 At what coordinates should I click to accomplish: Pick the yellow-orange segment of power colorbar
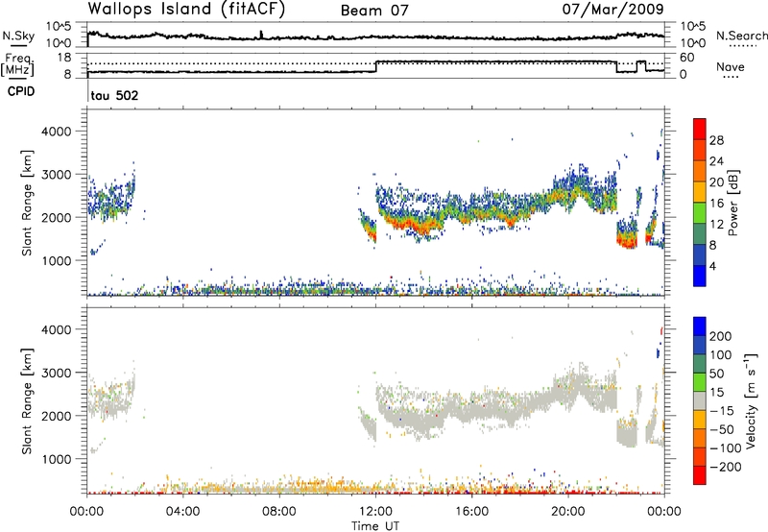[700, 192]
